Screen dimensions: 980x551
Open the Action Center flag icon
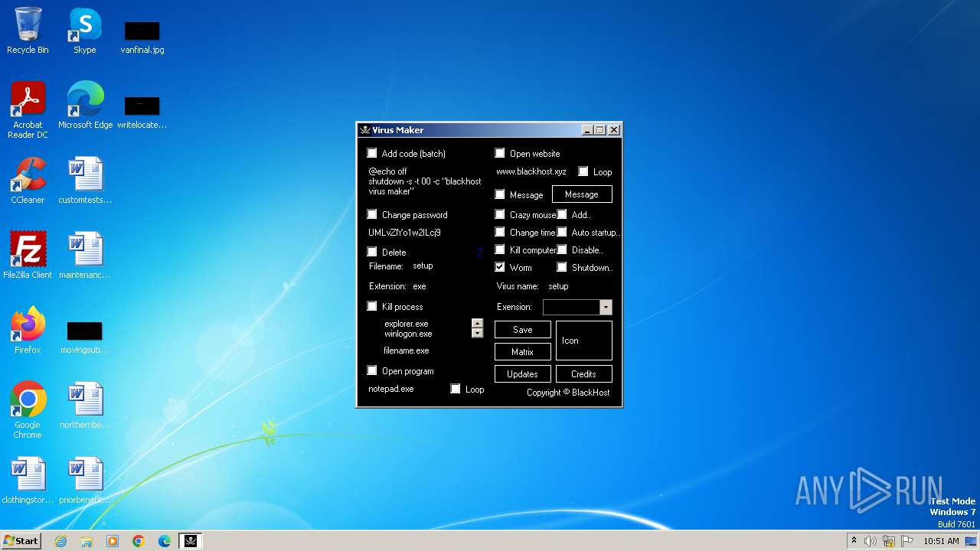coord(906,541)
